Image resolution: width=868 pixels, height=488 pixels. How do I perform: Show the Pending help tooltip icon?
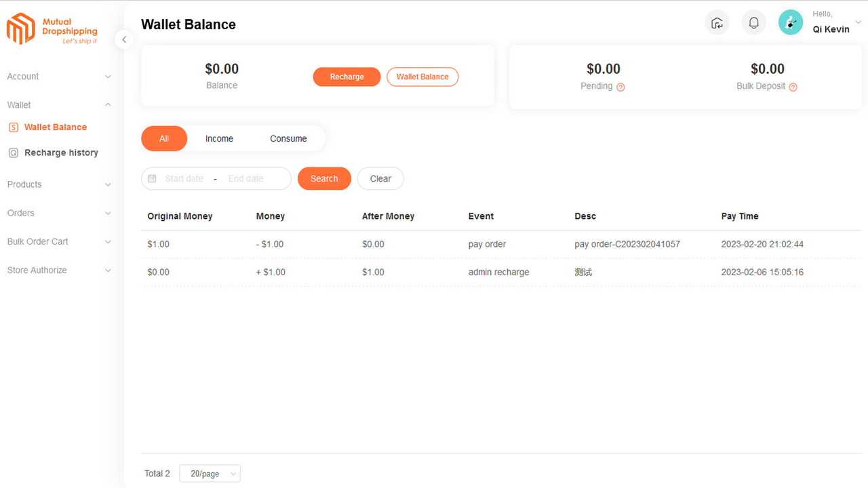tap(621, 87)
